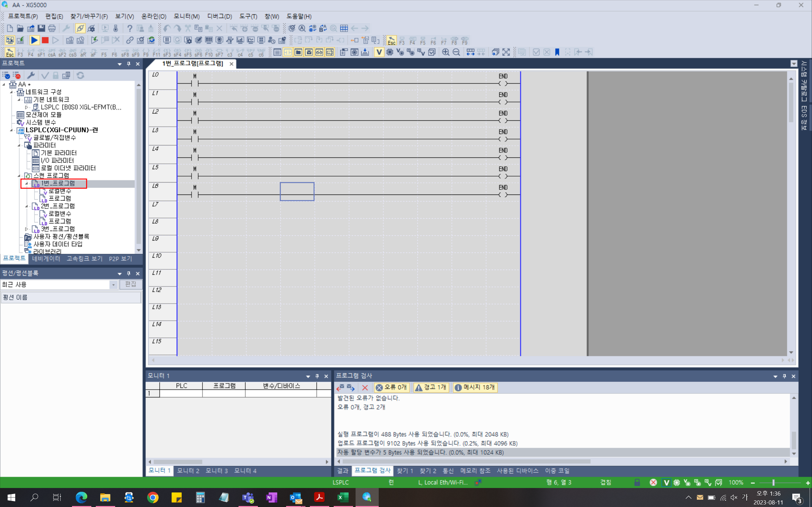Toggle the errors filter showing 오류 0개
Screen dimensions: 812x507
pyautogui.click(x=391, y=387)
